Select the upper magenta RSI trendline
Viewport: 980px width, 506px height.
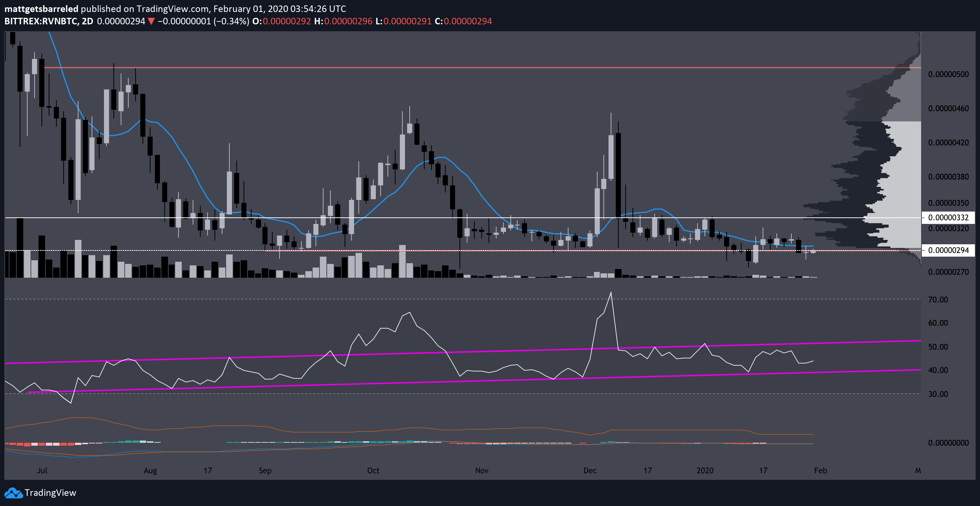[x=463, y=352]
